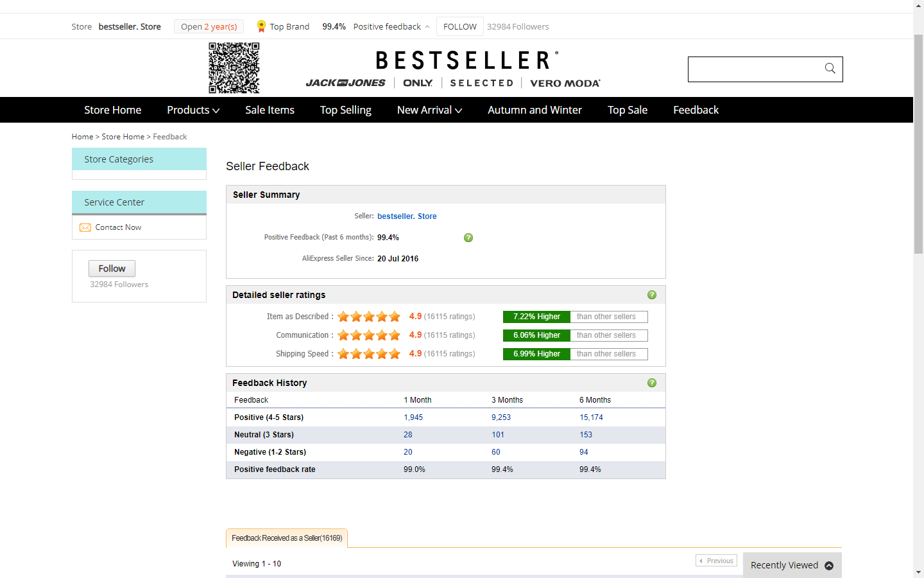Click the Service Center header
This screenshot has width=924, height=578.
[139, 202]
